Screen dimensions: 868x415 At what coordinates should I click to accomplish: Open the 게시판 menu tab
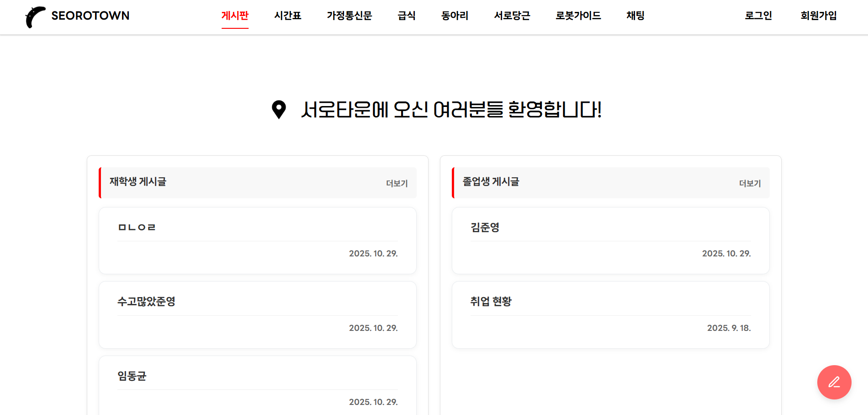coord(235,16)
